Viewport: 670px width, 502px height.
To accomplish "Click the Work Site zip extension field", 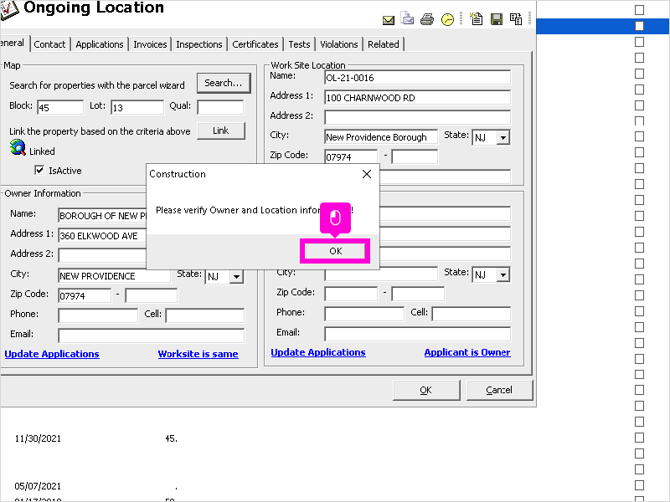I will point(414,157).
